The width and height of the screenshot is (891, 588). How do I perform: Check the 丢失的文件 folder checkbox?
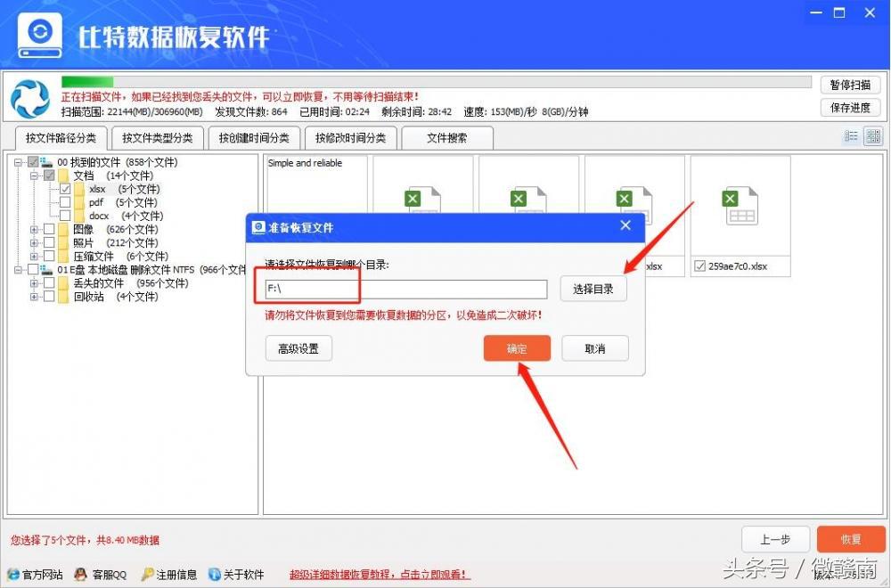(49, 283)
